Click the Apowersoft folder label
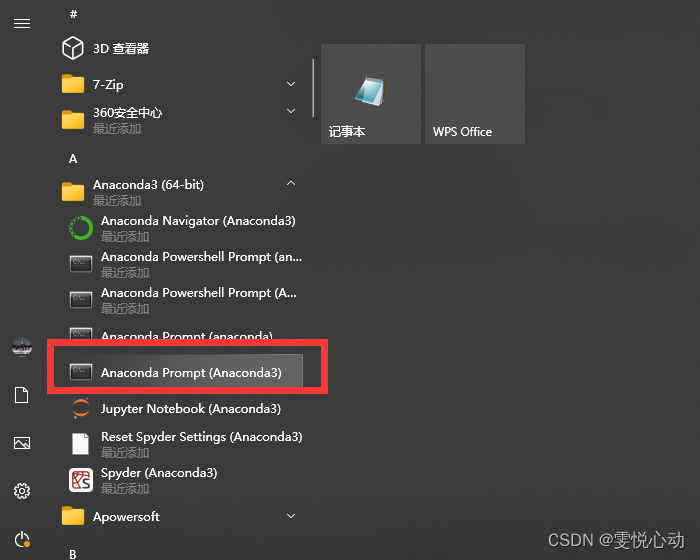Image resolution: width=700 pixels, height=560 pixels. [x=126, y=517]
